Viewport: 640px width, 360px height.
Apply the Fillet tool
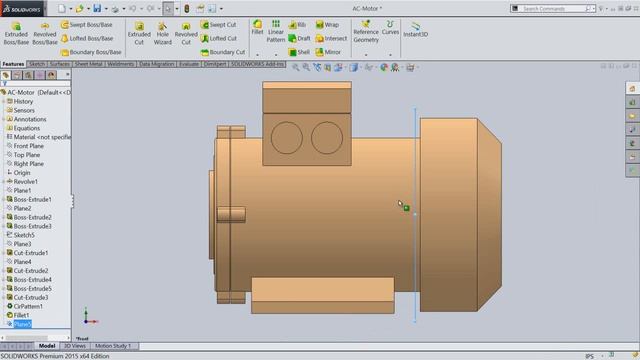pyautogui.click(x=257, y=27)
